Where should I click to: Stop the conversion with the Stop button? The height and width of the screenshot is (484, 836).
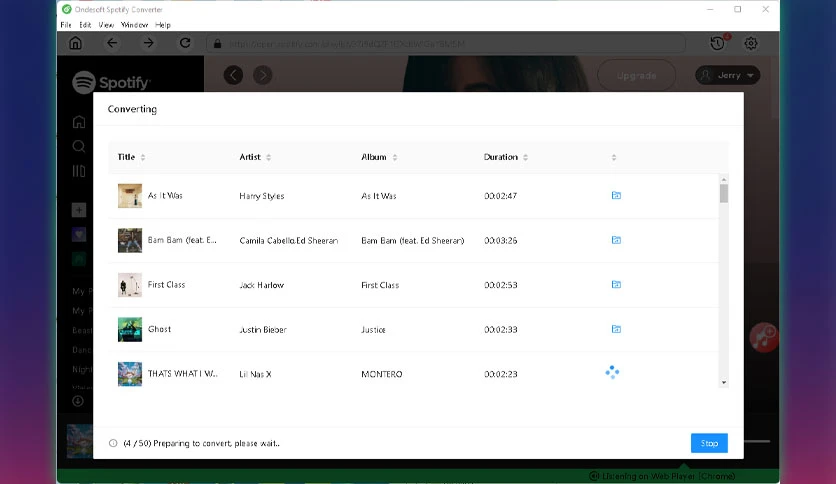(x=709, y=443)
